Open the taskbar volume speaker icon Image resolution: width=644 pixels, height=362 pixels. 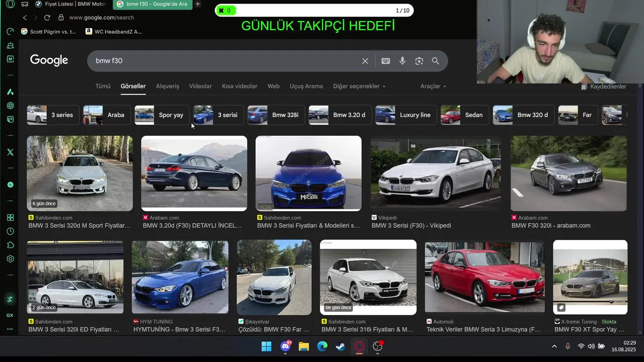point(591,346)
